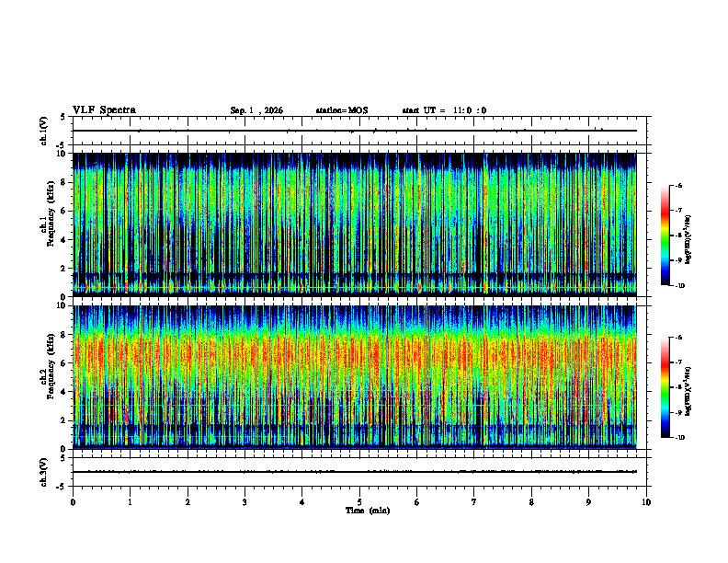
Task: Click the Sep. 1, 2026 date label
Action: [x=256, y=110]
